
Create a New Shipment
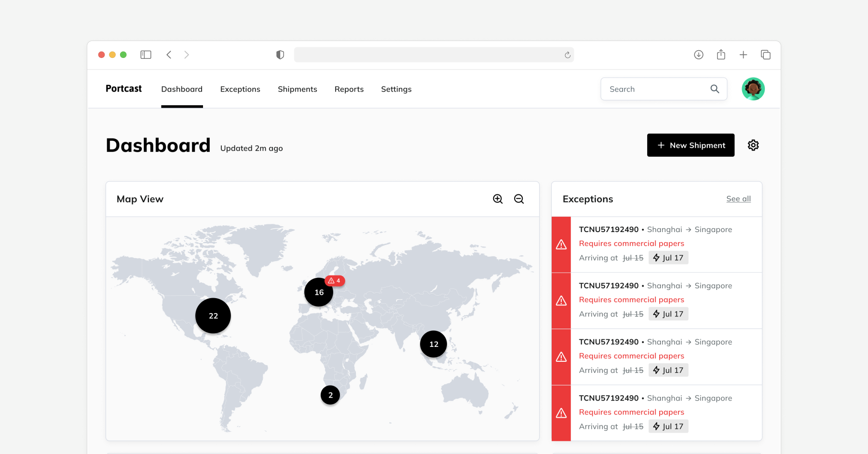tap(691, 145)
